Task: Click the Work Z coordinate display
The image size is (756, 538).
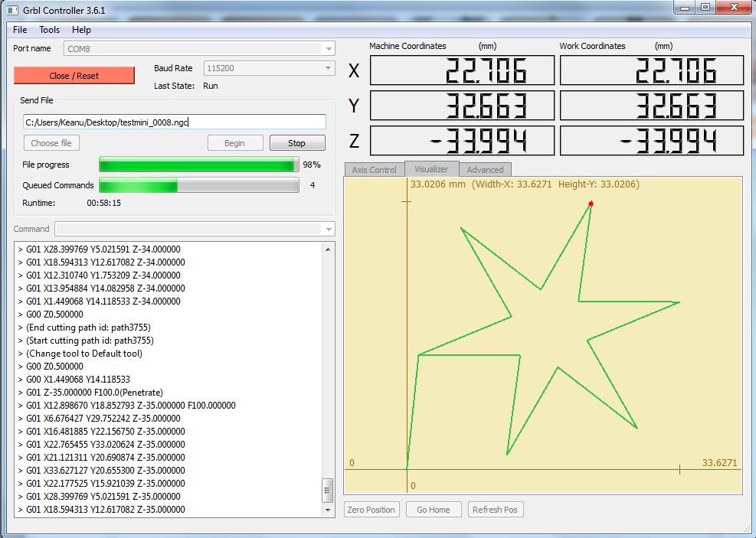Action: pos(652,141)
